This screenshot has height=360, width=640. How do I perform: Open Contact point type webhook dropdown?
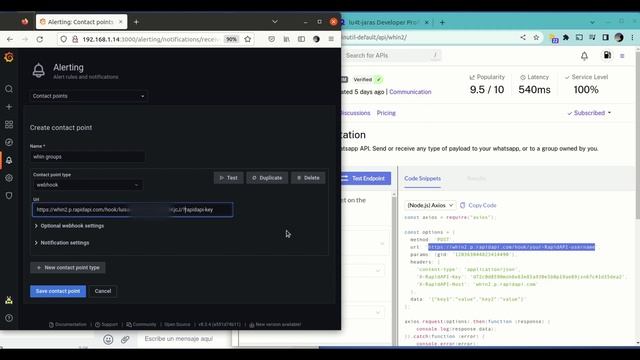click(x=88, y=185)
